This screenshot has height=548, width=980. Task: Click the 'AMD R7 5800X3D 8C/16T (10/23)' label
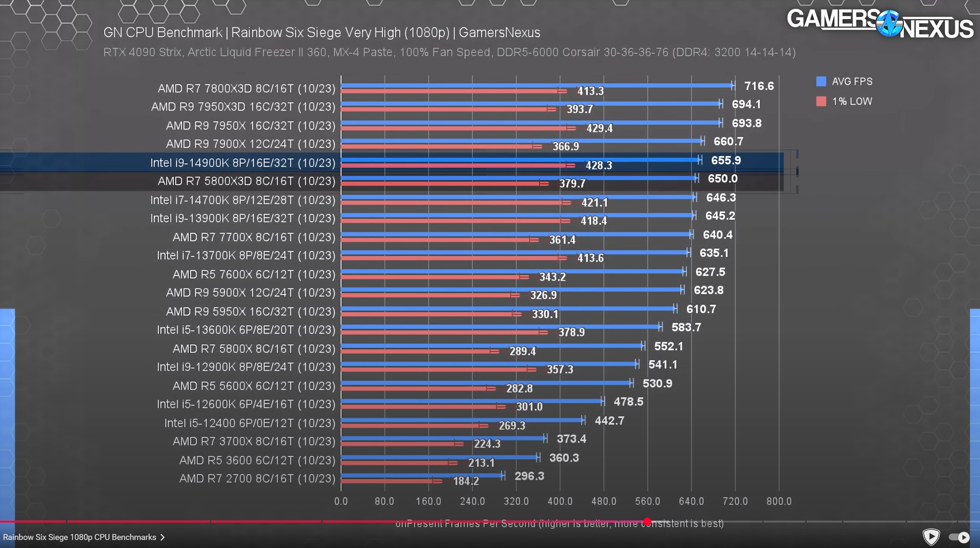(246, 181)
